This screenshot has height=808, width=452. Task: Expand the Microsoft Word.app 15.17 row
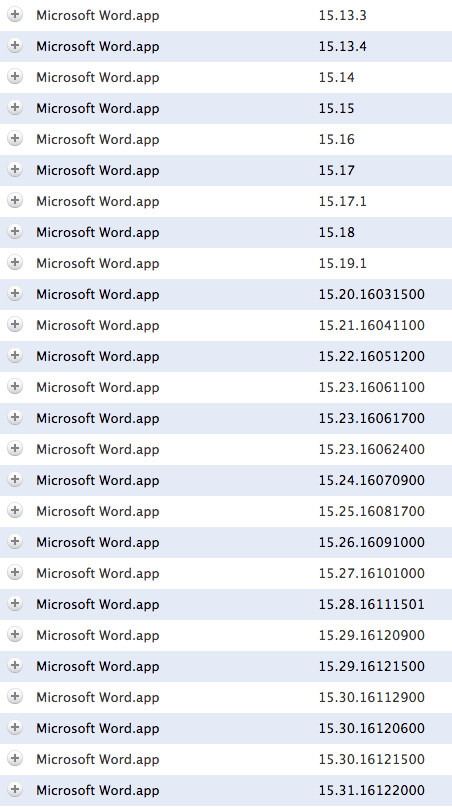[15, 169]
